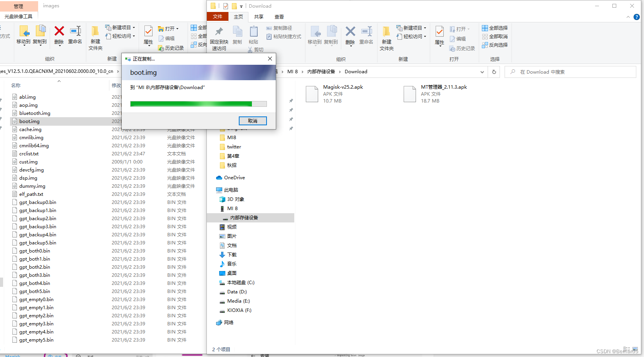The height and width of the screenshot is (357, 644).
Task: Open Manage tab in images window
Action: coord(18,6)
